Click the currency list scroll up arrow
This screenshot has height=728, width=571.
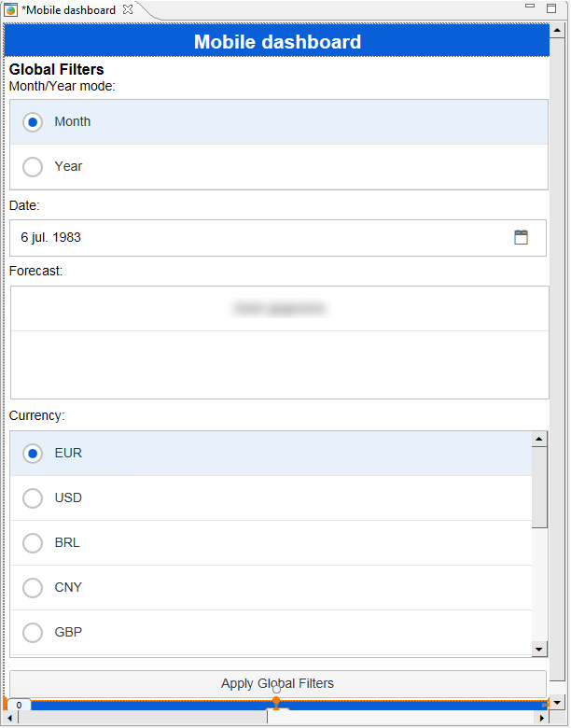539,439
